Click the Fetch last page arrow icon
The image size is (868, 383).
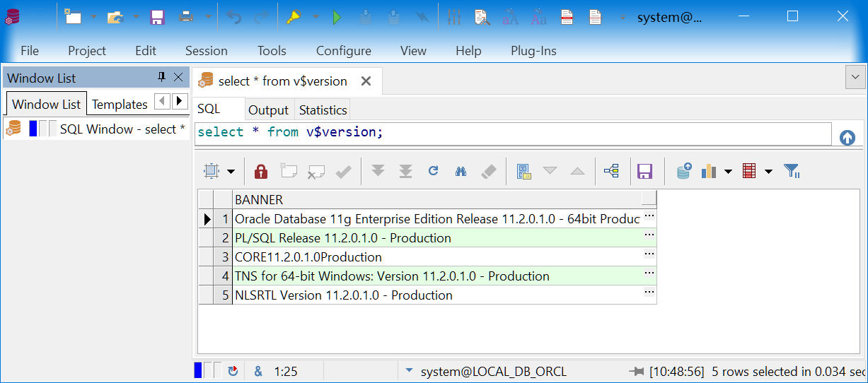click(x=405, y=171)
